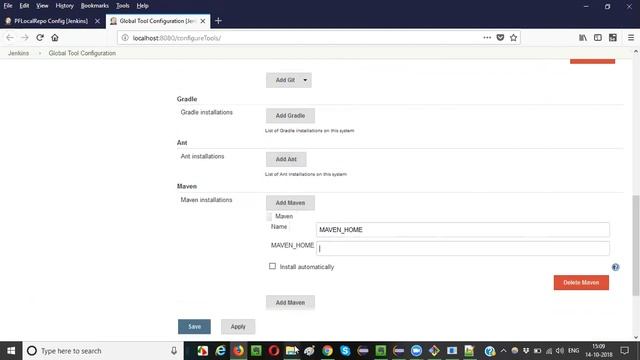This screenshot has height=360, width=640.
Task: Open the Zoom app from the taskbar
Action: coord(416,351)
